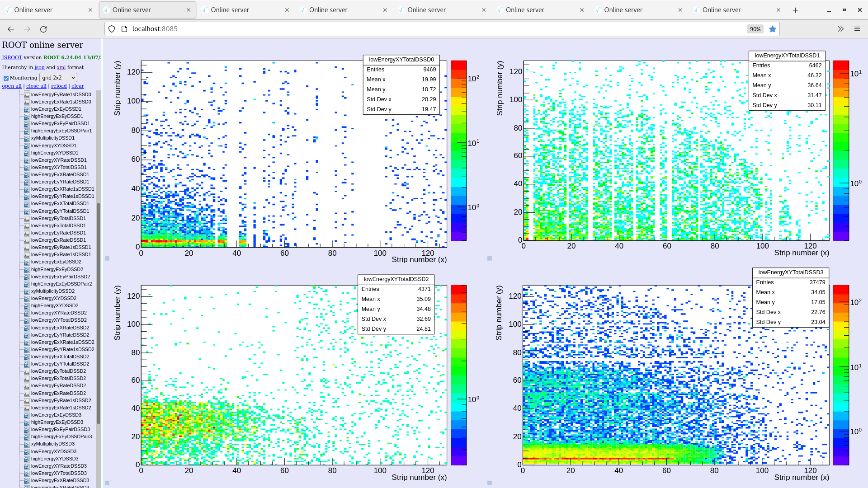Open the JSROOT link
The height and width of the screenshot is (488, 868).
tap(12, 57)
